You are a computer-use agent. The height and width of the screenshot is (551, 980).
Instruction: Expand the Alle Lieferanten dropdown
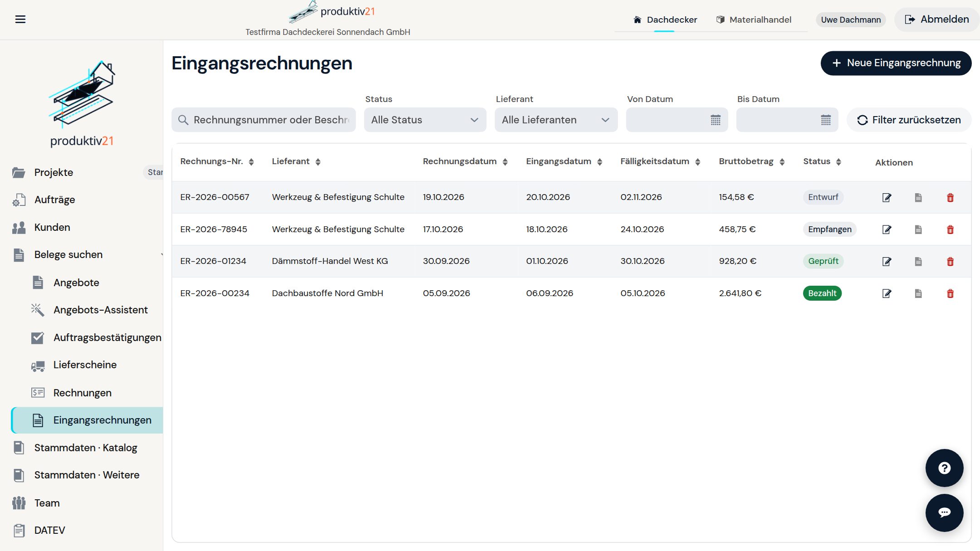tap(556, 120)
